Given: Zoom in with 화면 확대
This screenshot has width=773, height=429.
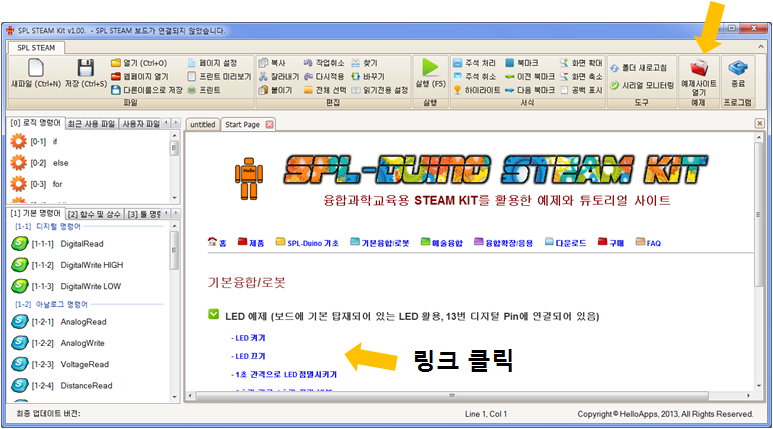Looking at the screenshot, I should (x=581, y=63).
